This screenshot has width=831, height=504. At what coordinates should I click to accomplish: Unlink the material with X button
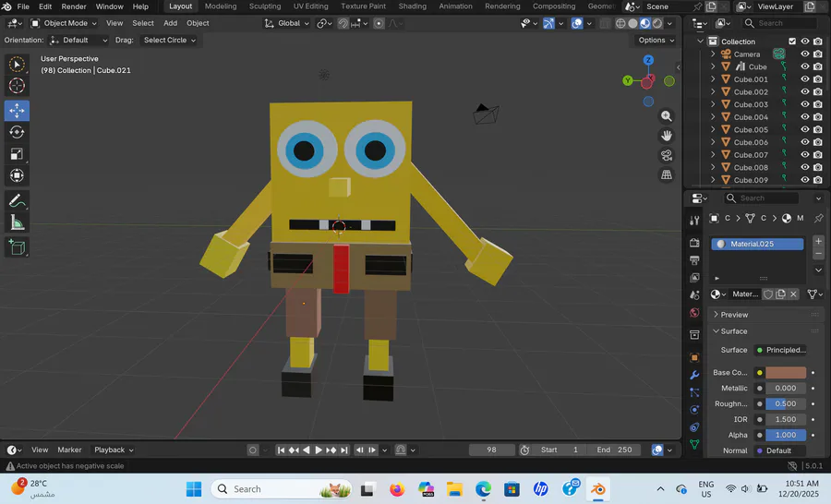(793, 294)
